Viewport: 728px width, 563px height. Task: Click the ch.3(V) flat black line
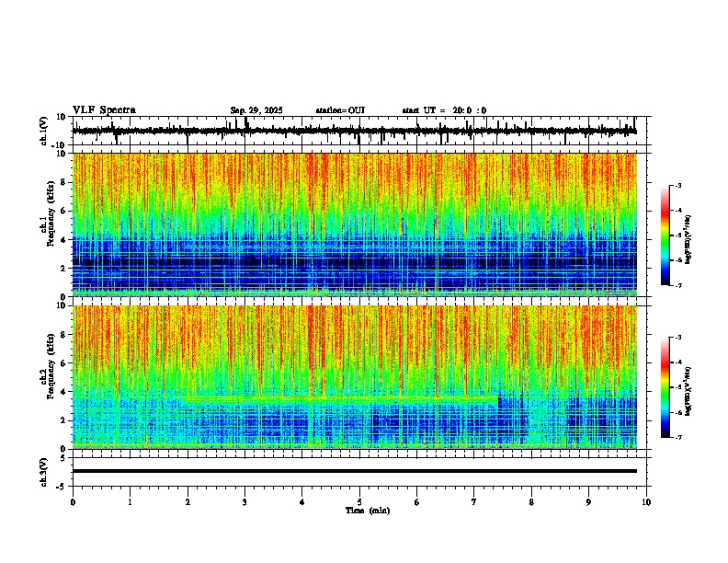[x=354, y=471]
